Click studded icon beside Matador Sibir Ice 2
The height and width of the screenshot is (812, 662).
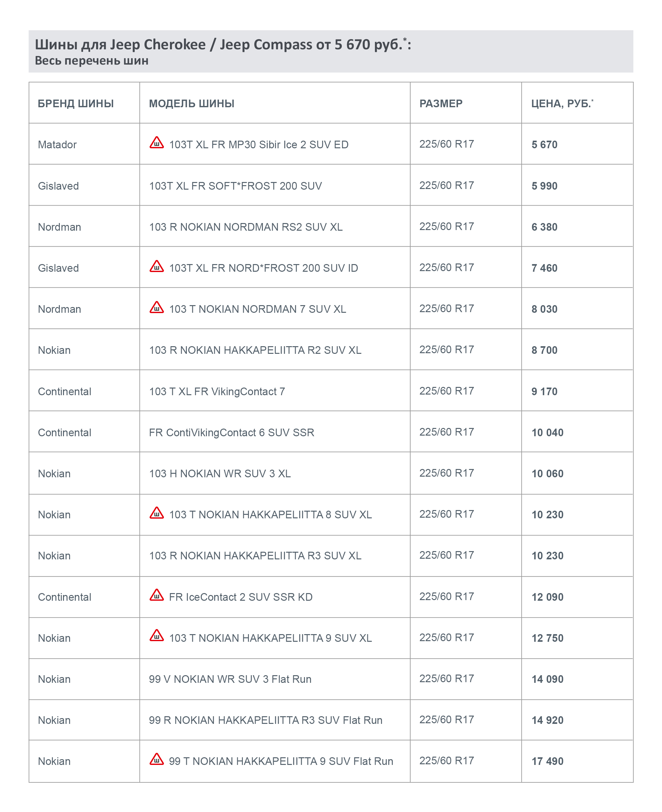pyautogui.click(x=156, y=143)
